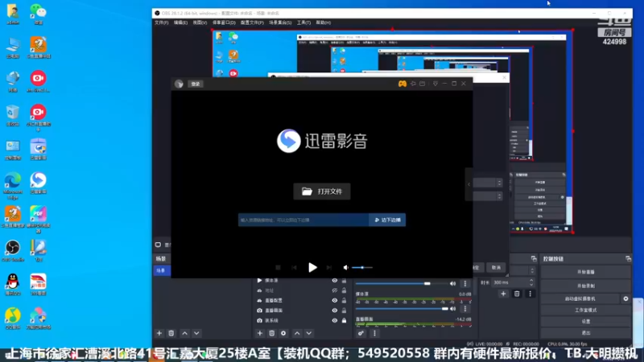Click the pin-on-top icon in player title bar

(x=413, y=84)
